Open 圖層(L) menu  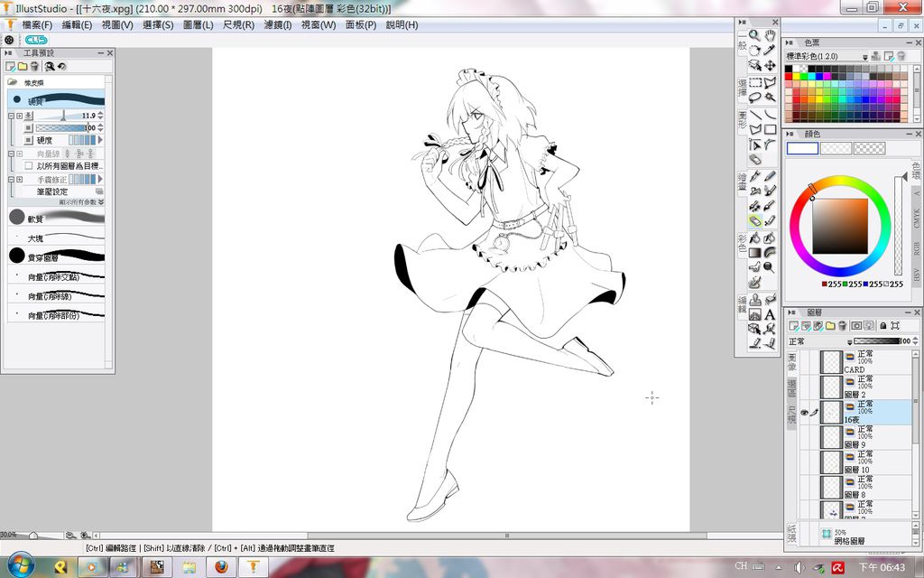pos(198,24)
